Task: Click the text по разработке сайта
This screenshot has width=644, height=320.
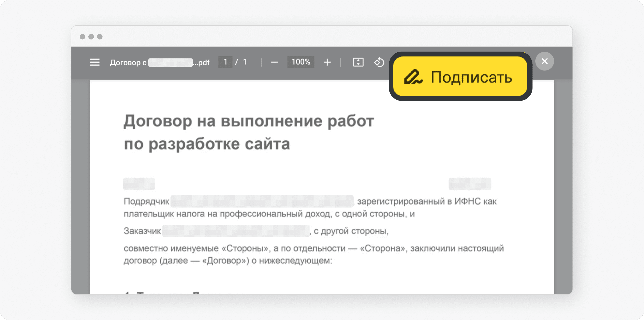Action: [x=207, y=144]
